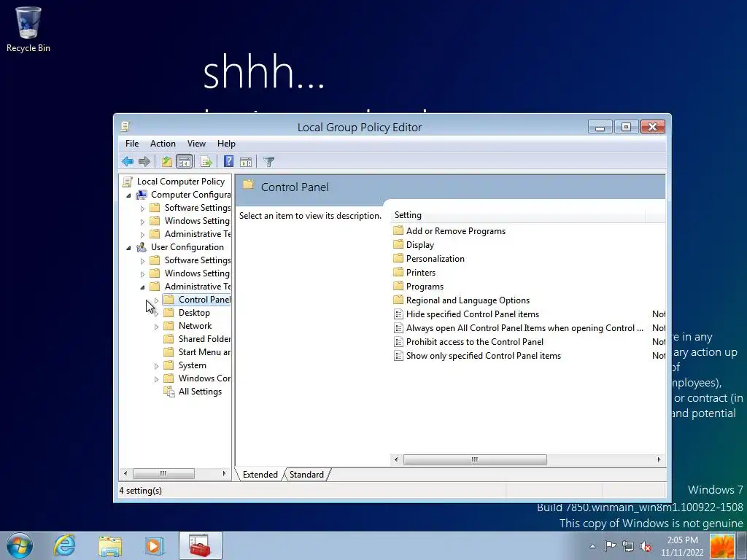This screenshot has height=560, width=747.
Task: Collapse the Computer Configuration node
Action: pos(128,195)
